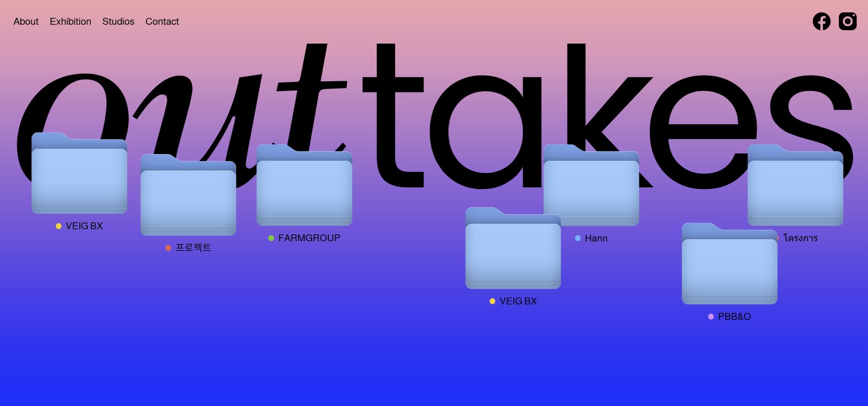Click the purple dot beside PBB&O

(711, 317)
